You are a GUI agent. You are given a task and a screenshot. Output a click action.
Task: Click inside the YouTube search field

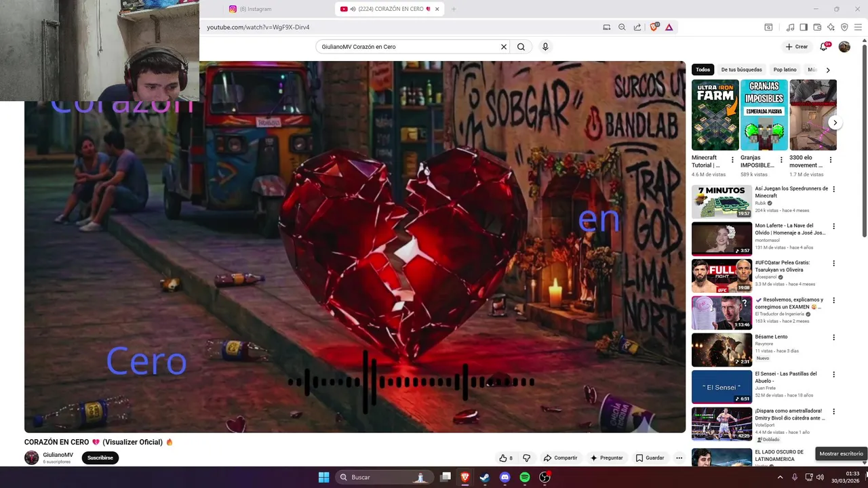click(x=407, y=47)
